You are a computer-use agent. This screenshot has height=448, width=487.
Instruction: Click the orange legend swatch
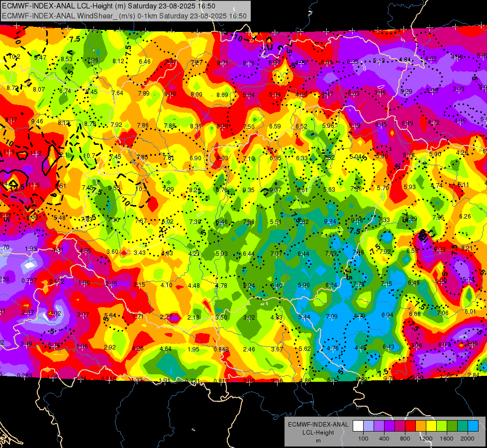coord(421,426)
